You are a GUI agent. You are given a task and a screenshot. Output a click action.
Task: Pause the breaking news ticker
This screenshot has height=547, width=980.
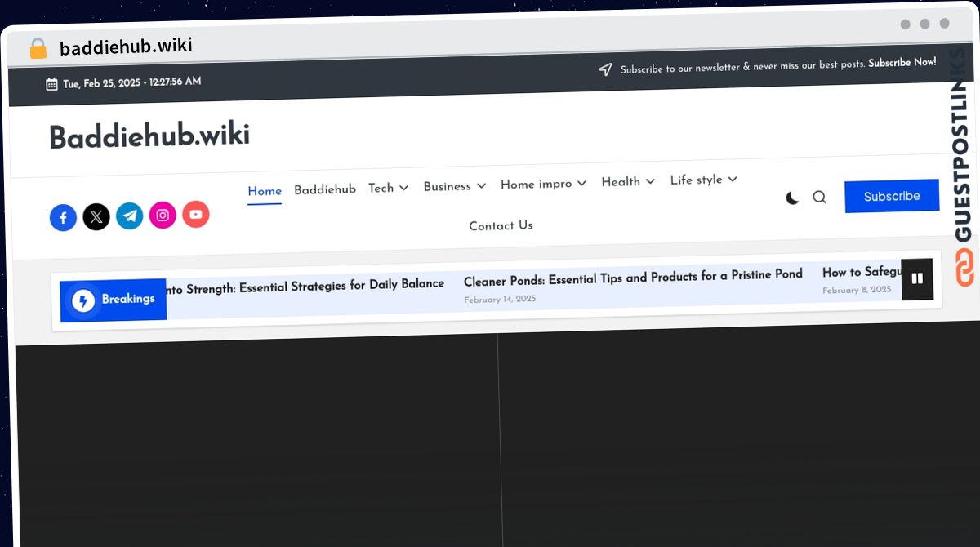(x=917, y=279)
